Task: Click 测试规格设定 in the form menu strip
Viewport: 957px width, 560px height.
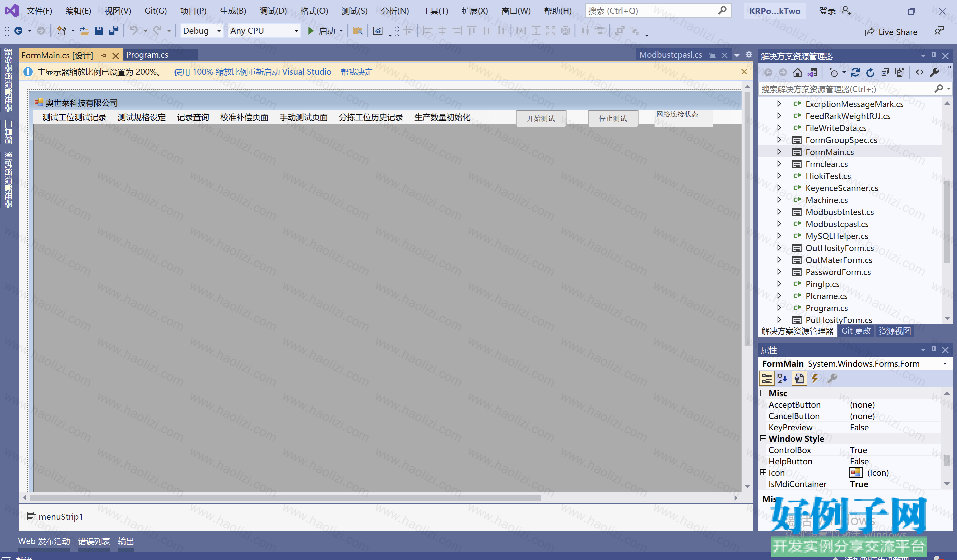Action: pos(142,117)
